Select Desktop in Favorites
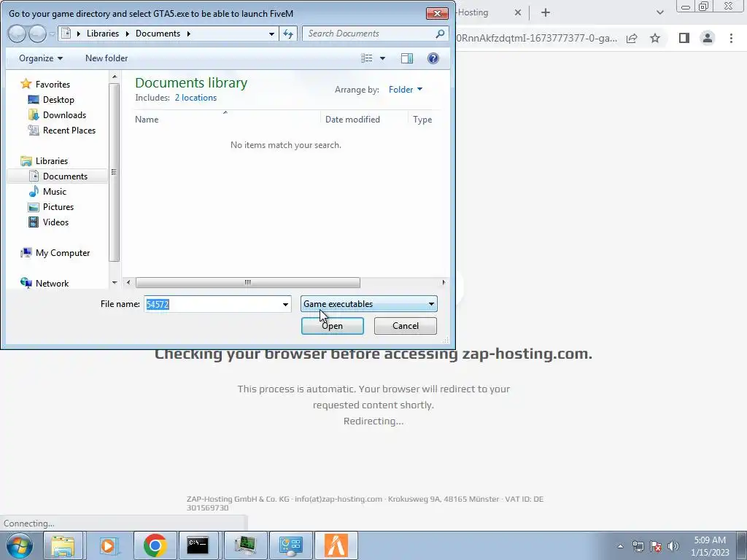The width and height of the screenshot is (747, 560). [58, 99]
